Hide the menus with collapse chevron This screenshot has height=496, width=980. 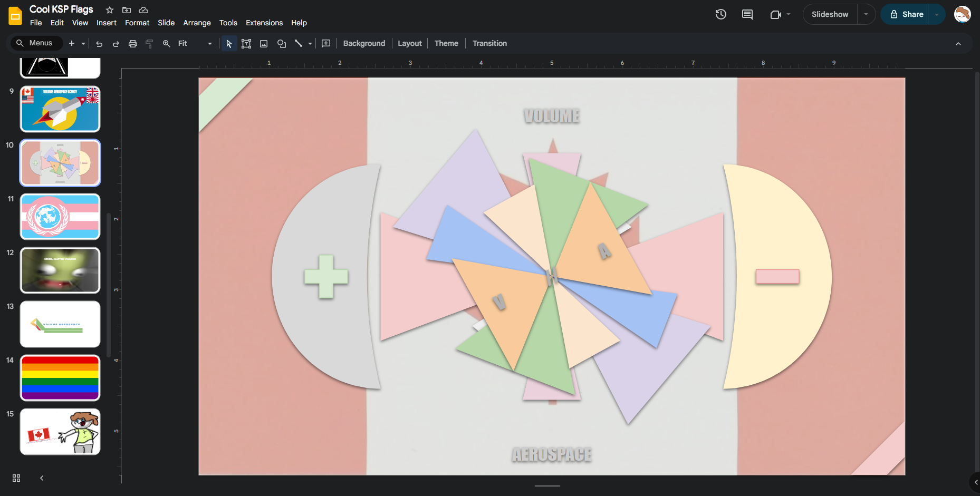click(x=958, y=44)
